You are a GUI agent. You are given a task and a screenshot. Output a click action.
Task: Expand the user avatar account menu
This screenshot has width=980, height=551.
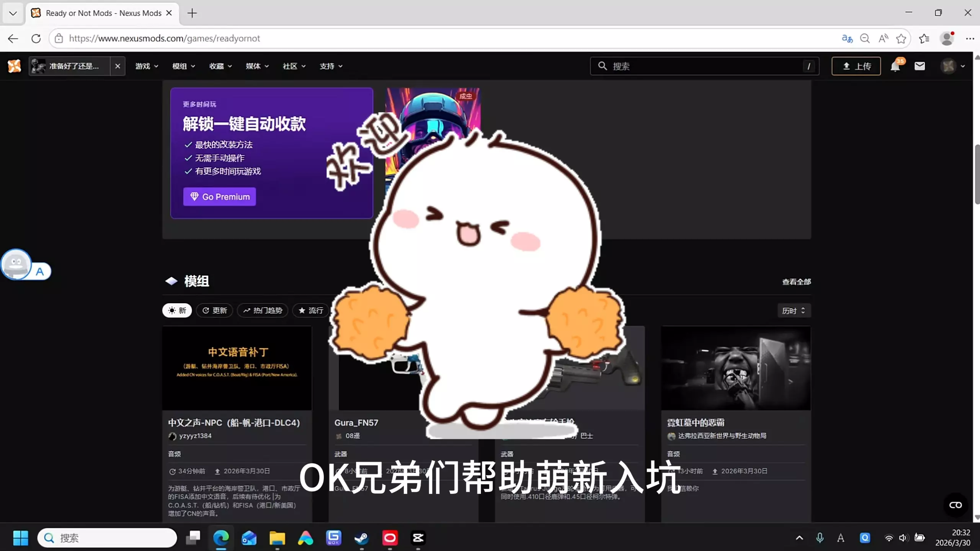coord(953,66)
